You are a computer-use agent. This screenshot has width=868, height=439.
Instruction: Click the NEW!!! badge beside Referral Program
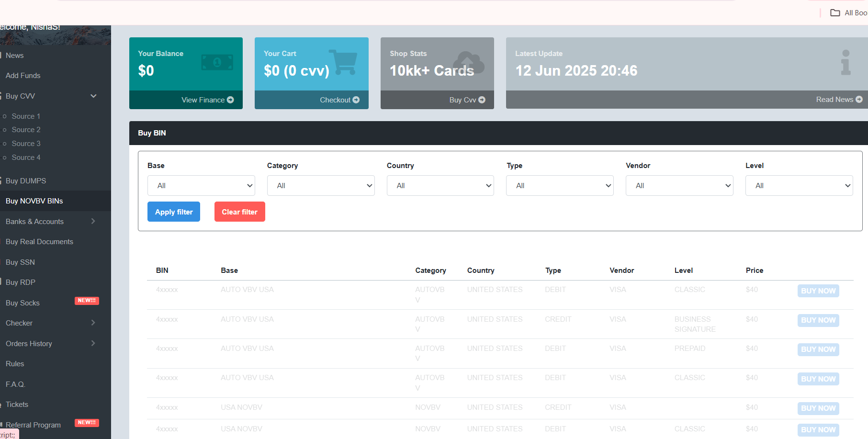point(87,423)
